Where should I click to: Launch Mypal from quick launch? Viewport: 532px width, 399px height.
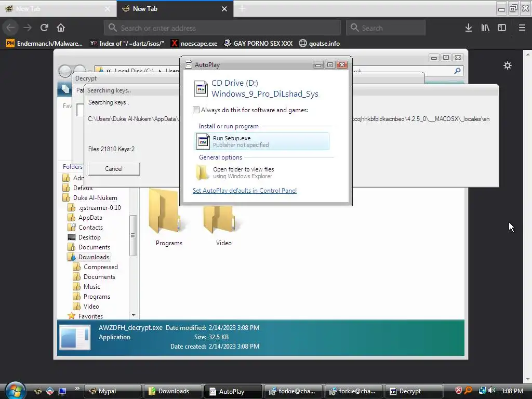[x=37, y=391]
